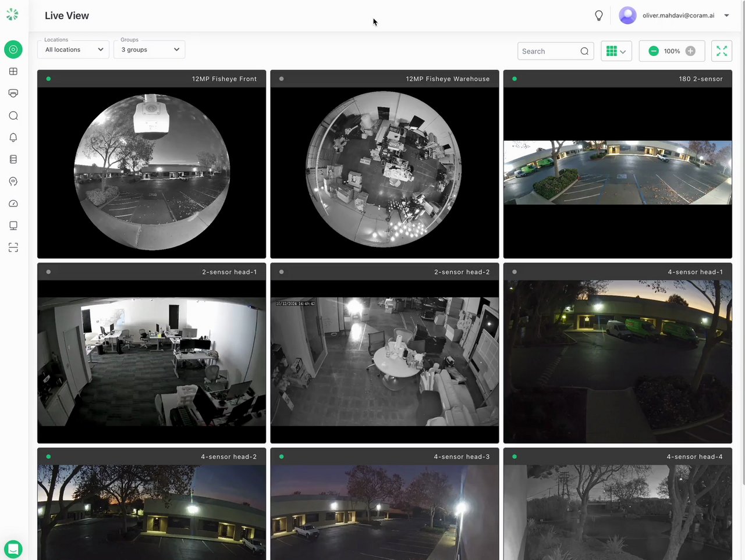Open the dome camera icon in sidebar

13,94
